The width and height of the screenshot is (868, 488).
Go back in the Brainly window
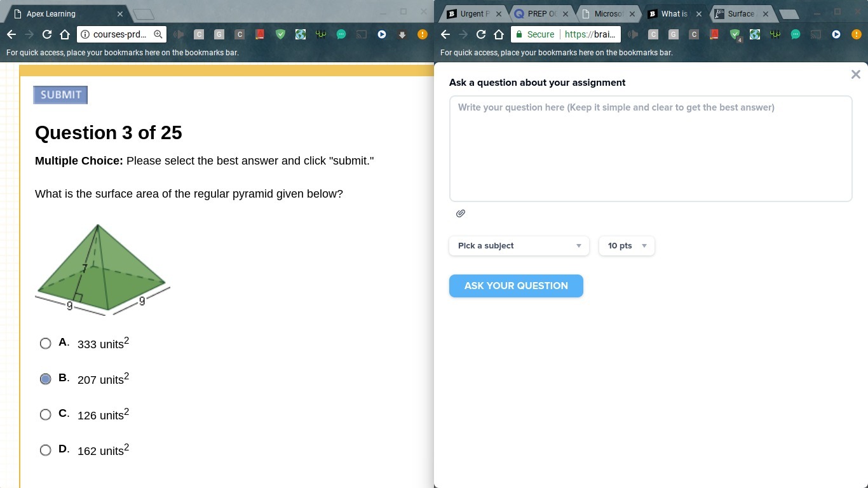tap(445, 34)
